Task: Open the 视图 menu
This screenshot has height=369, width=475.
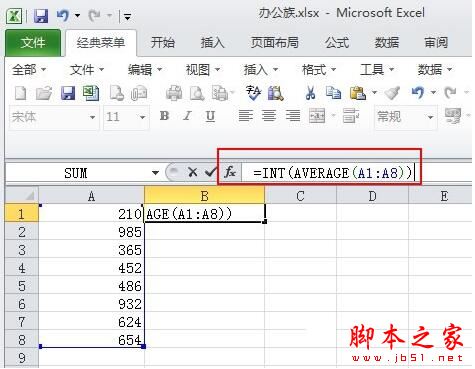Action: 203,70
